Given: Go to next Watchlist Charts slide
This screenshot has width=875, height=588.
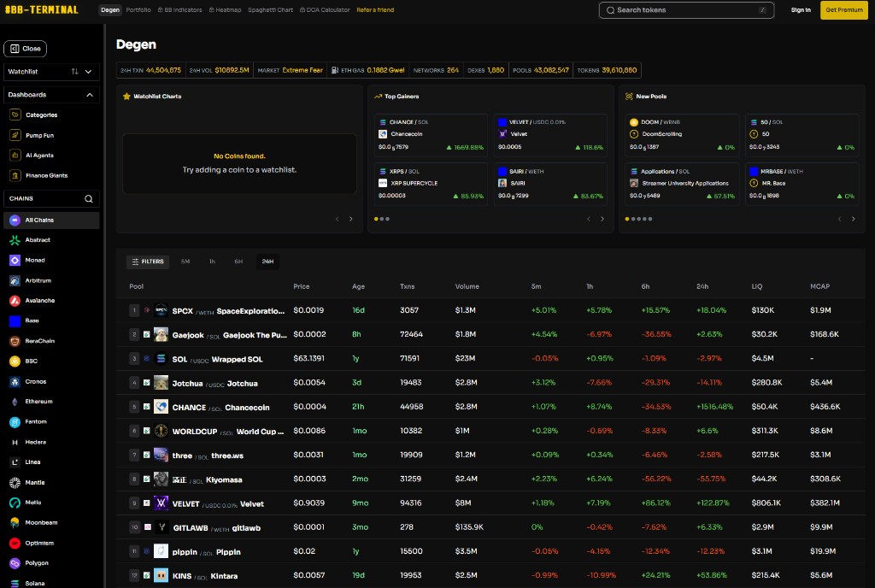Looking at the screenshot, I should [x=351, y=219].
